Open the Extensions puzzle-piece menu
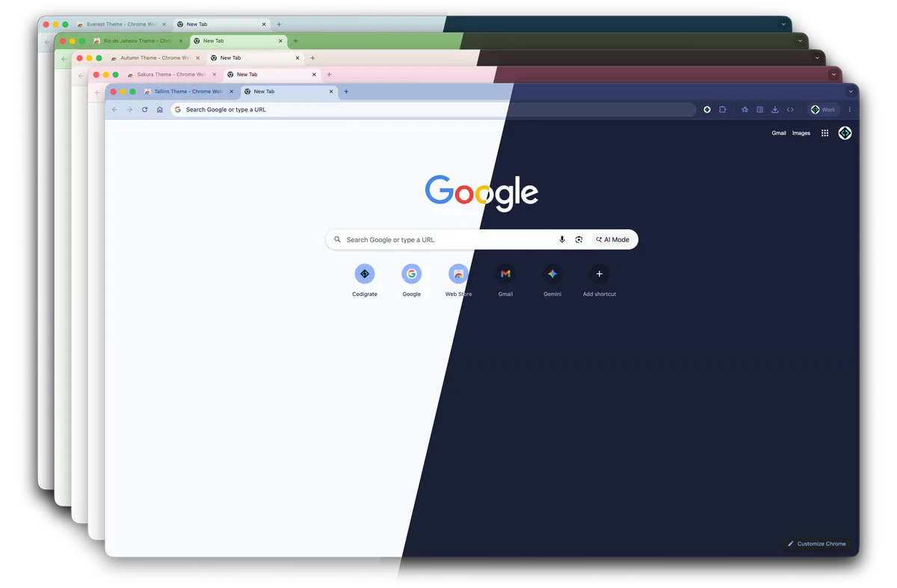Screen dimensions: 897x588 click(x=722, y=110)
